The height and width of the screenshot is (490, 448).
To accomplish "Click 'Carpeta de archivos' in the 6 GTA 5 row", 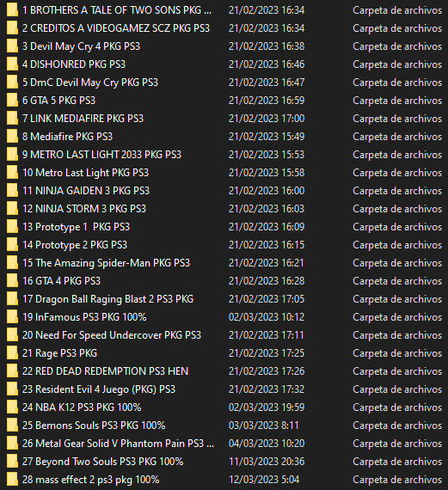I will point(397,101).
